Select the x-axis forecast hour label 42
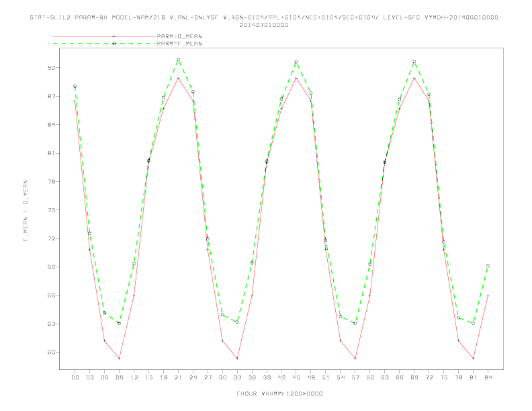The width and height of the screenshot is (532, 411). [281, 377]
